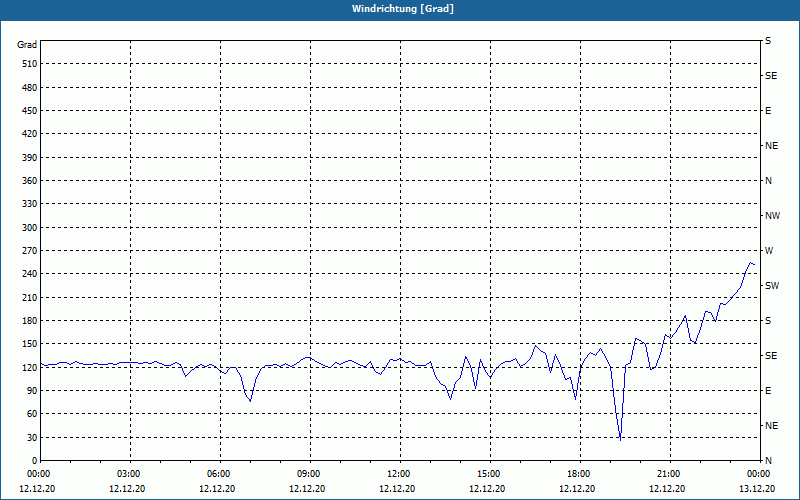This screenshot has height=500, width=800.
Task: Click the E label level with 450
Action: click(x=768, y=111)
